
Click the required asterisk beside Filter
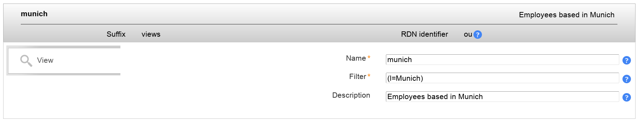pyautogui.click(x=369, y=75)
